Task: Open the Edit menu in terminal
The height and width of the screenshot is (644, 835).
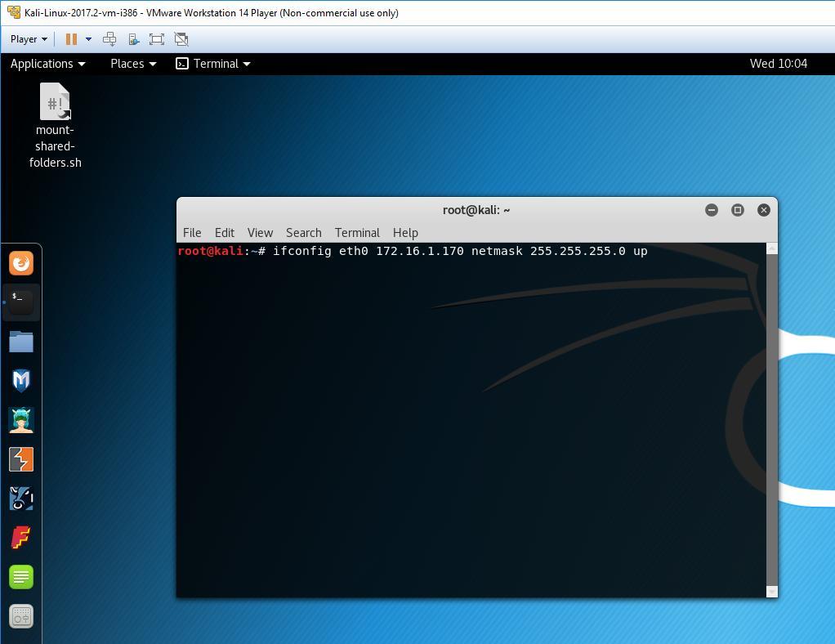Action: coord(224,233)
